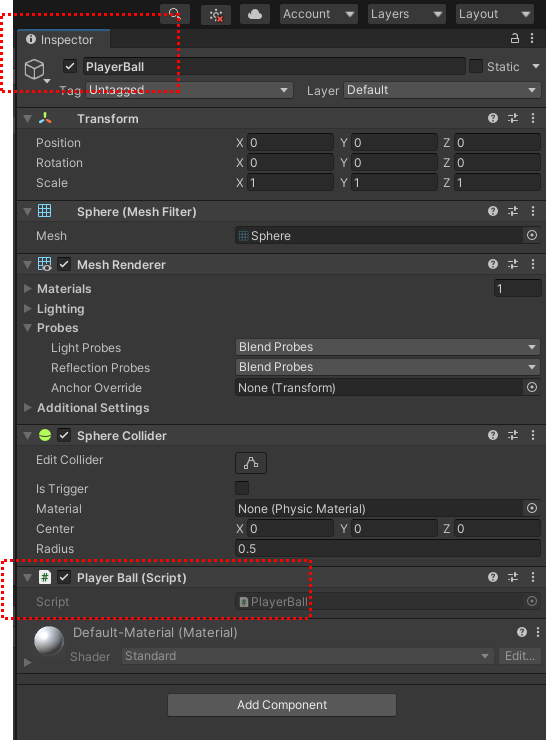The width and height of the screenshot is (546, 740).
Task: Click the Transform component icon
Action: 45,118
